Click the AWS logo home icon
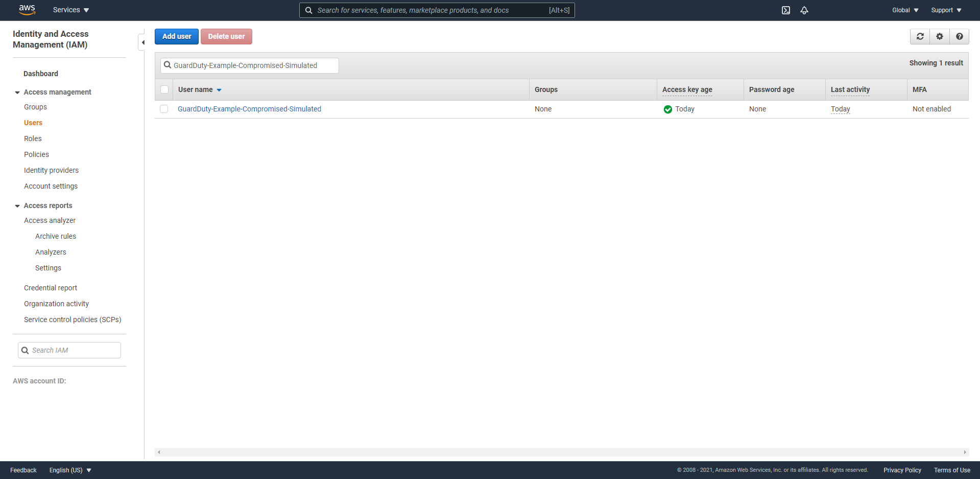This screenshot has height=479, width=980. tap(27, 10)
